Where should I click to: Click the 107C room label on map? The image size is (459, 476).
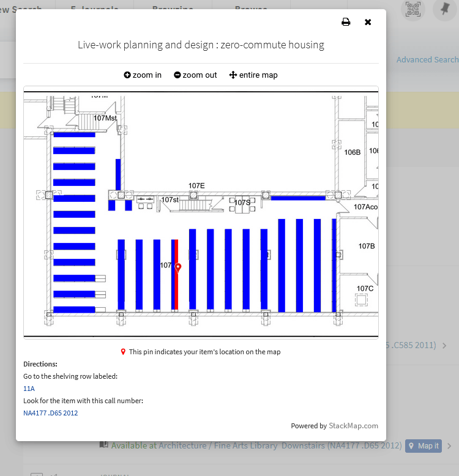365,288
